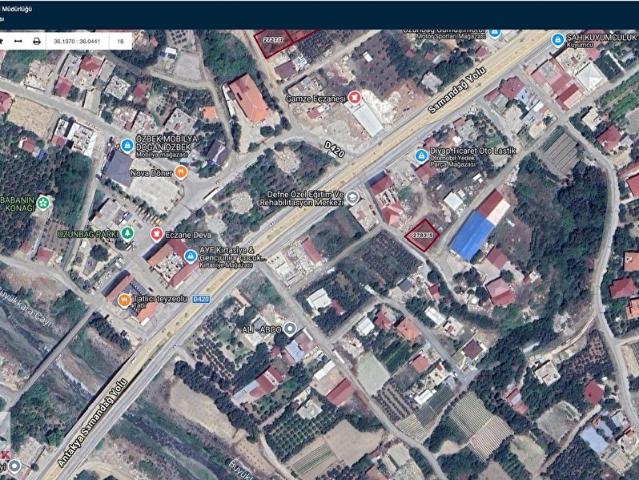Select the Uzunbağ Parkı tree marker
The width and height of the screenshot is (639, 480).
pos(128,233)
